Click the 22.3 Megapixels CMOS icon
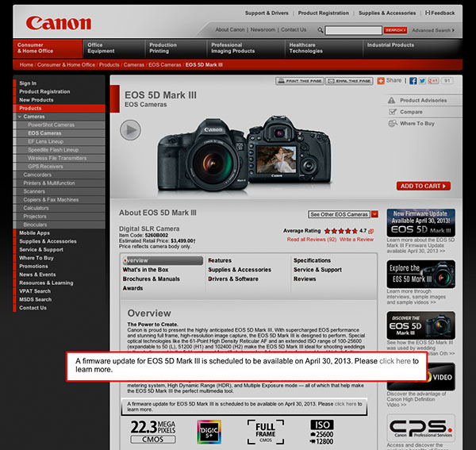The height and width of the screenshot is (450, 476). click(153, 432)
